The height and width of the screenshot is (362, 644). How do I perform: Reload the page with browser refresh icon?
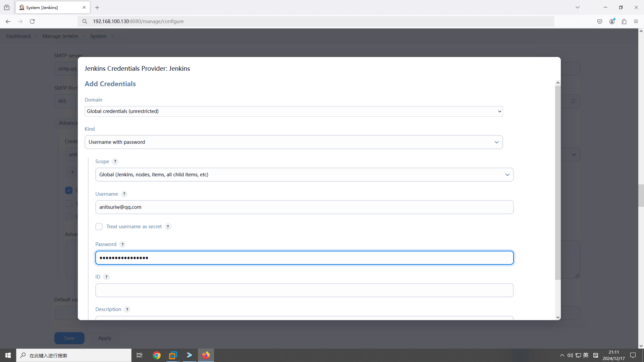point(32,21)
